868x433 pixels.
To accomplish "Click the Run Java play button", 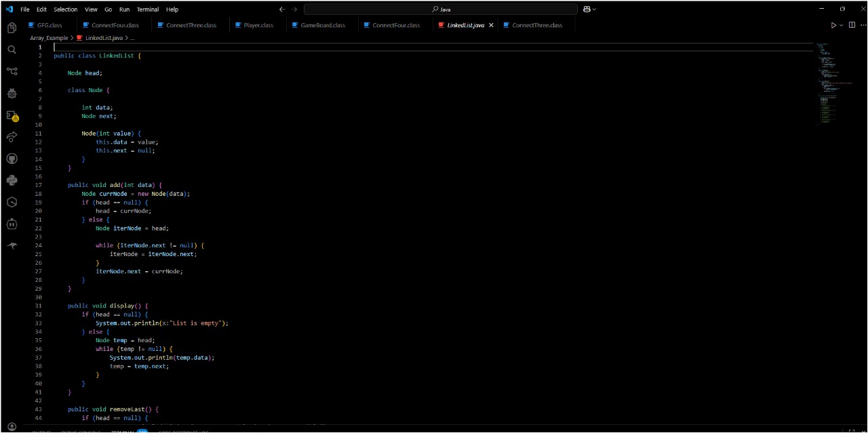I will tap(833, 25).
